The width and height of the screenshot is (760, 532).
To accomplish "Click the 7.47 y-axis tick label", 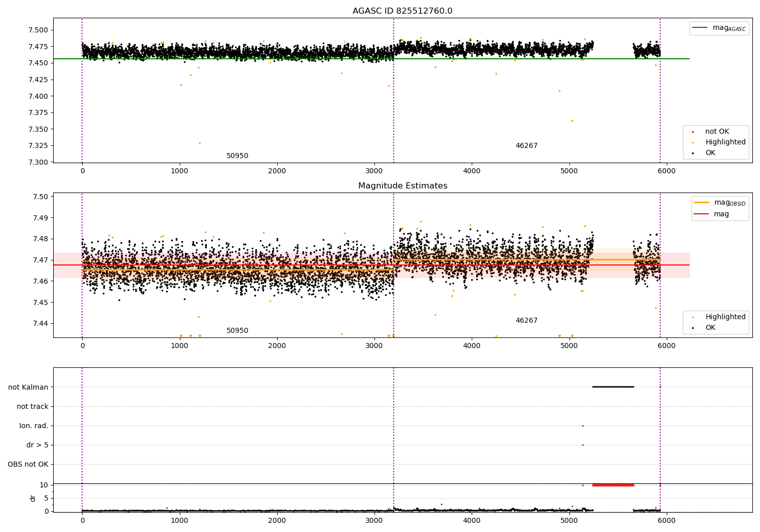I will pyautogui.click(x=40, y=260).
